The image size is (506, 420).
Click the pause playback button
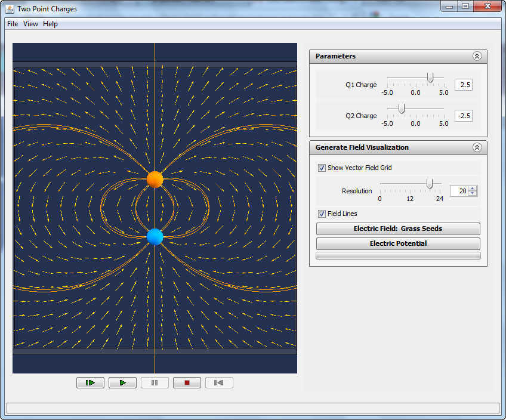(x=155, y=383)
